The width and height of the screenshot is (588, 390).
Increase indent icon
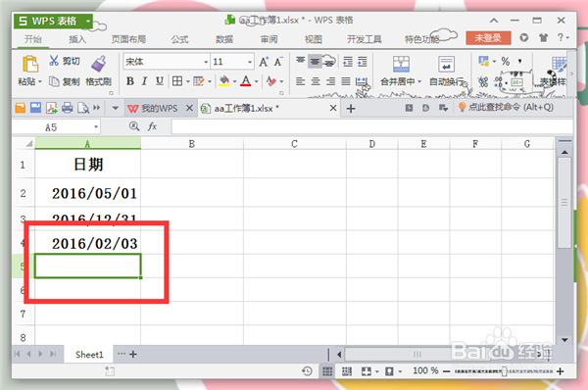(x=363, y=62)
